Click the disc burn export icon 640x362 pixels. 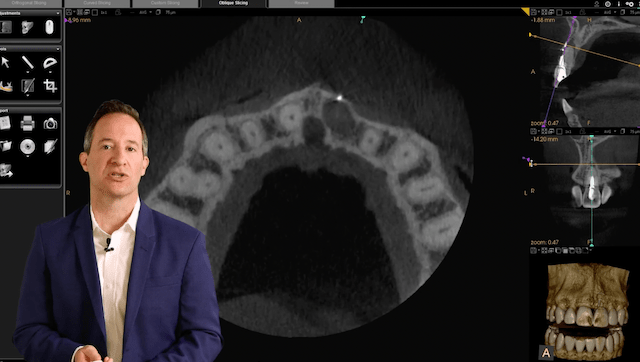[x=27, y=147]
